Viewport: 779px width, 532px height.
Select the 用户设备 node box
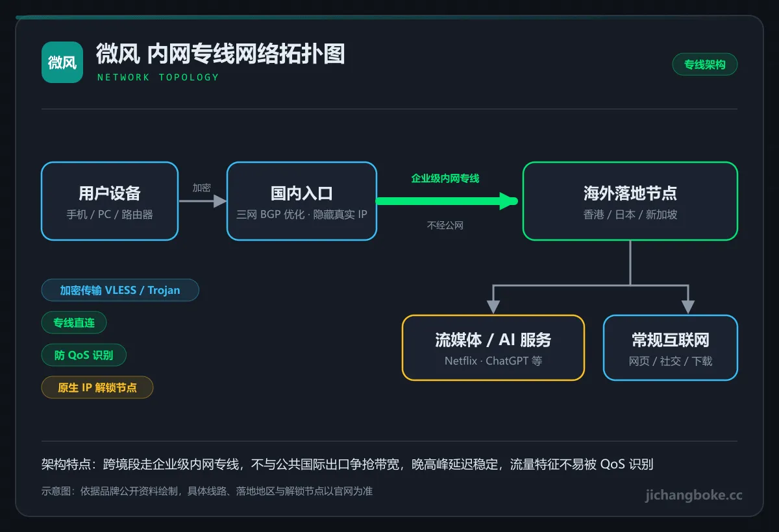click(110, 201)
